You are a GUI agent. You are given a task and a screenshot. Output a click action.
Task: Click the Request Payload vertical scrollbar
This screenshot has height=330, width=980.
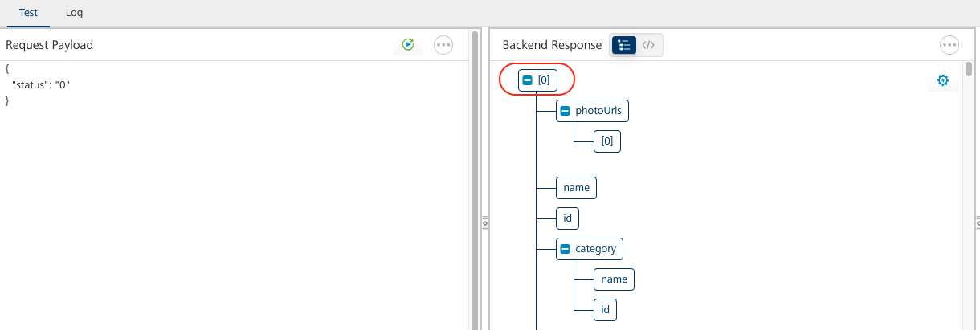tap(475, 181)
